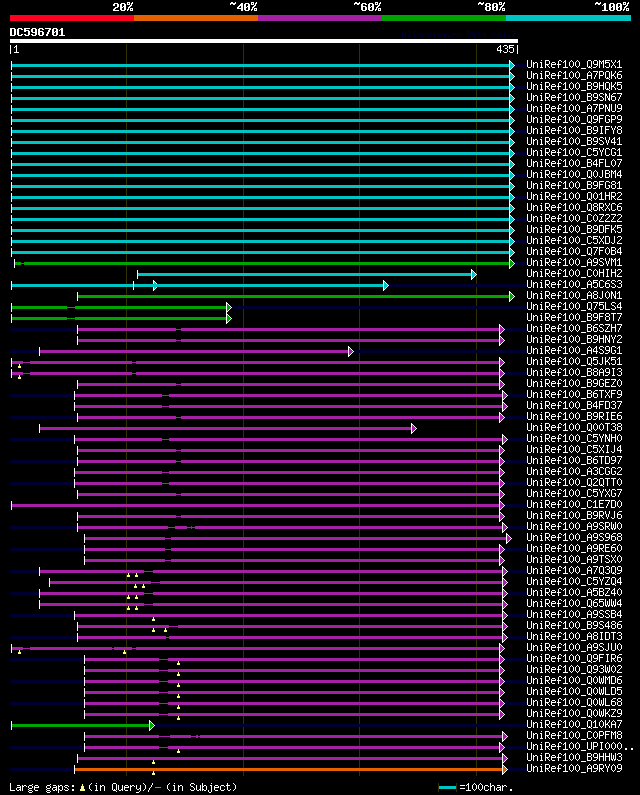Select the UniRef100_Q65WW4 label

tap(574, 603)
